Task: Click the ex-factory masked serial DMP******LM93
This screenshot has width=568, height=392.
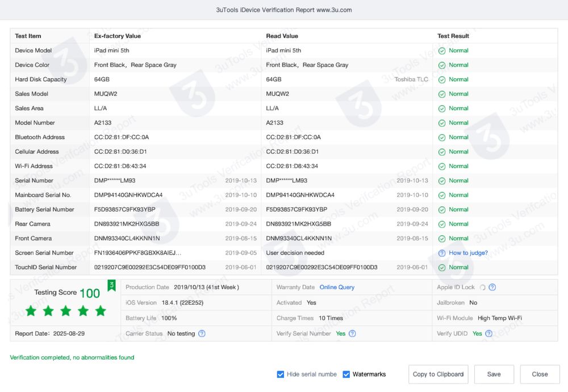Action: [115, 181]
